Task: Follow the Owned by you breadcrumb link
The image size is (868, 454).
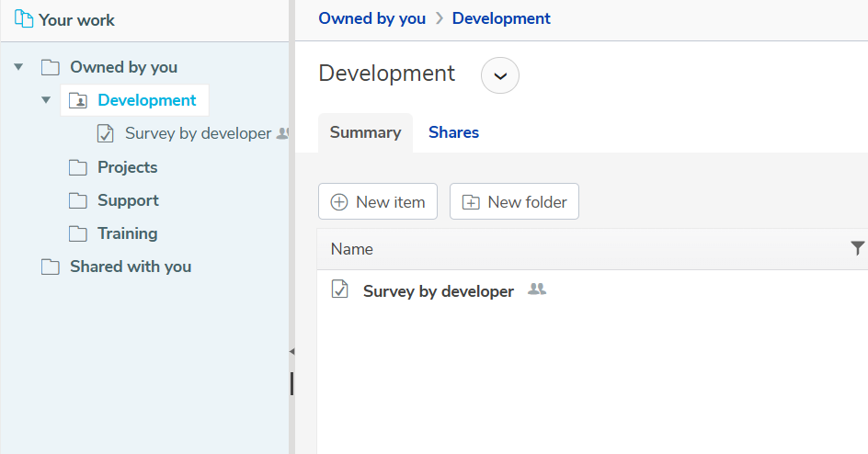Action: pos(372,18)
